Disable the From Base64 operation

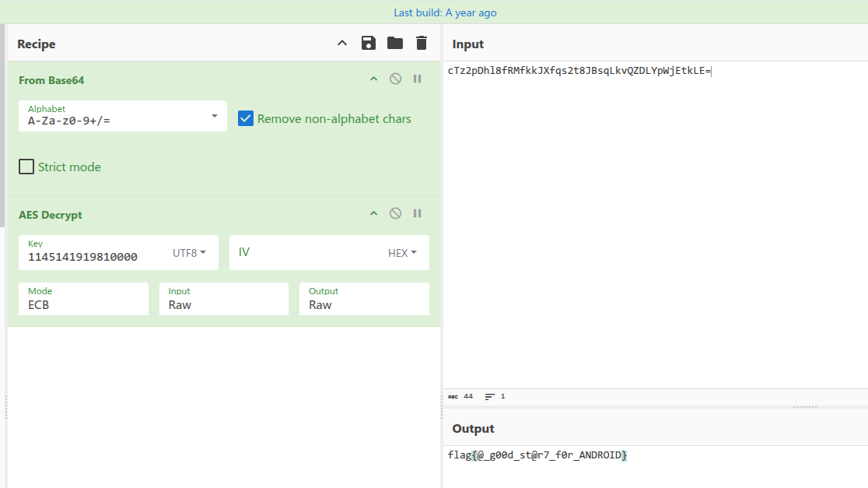pyautogui.click(x=395, y=79)
